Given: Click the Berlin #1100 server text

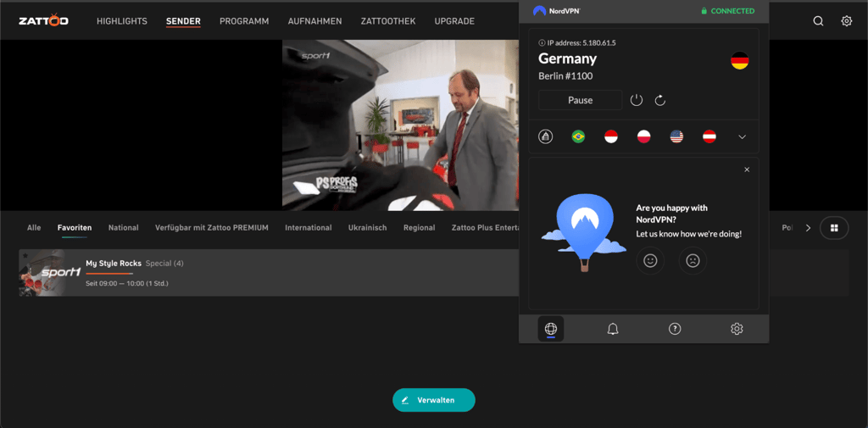Looking at the screenshot, I should tap(565, 76).
